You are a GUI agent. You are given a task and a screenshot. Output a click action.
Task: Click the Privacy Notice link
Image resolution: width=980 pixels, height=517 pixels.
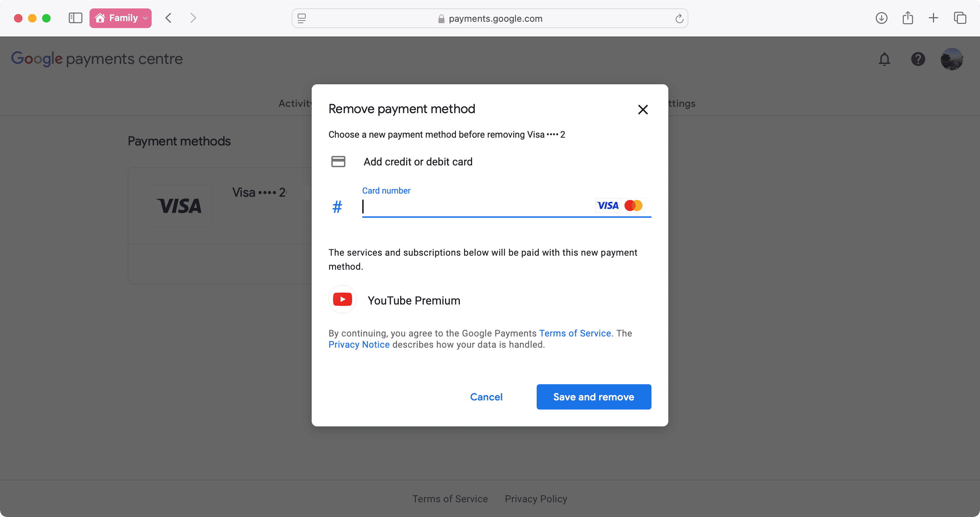pos(358,345)
